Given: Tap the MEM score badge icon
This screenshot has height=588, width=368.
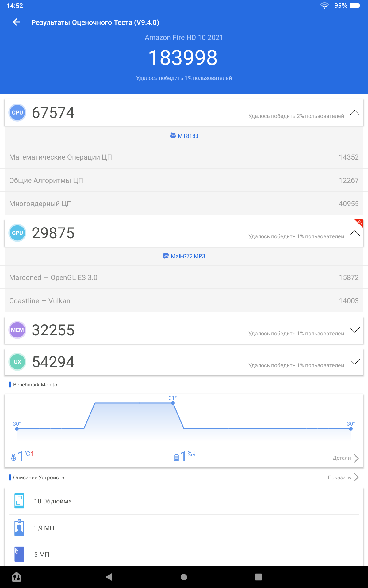Looking at the screenshot, I should click(17, 330).
